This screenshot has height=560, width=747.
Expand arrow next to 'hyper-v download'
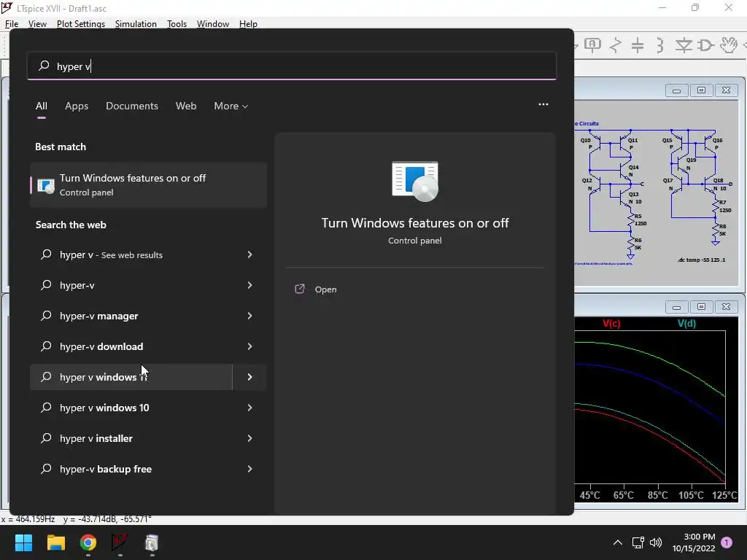coord(249,346)
